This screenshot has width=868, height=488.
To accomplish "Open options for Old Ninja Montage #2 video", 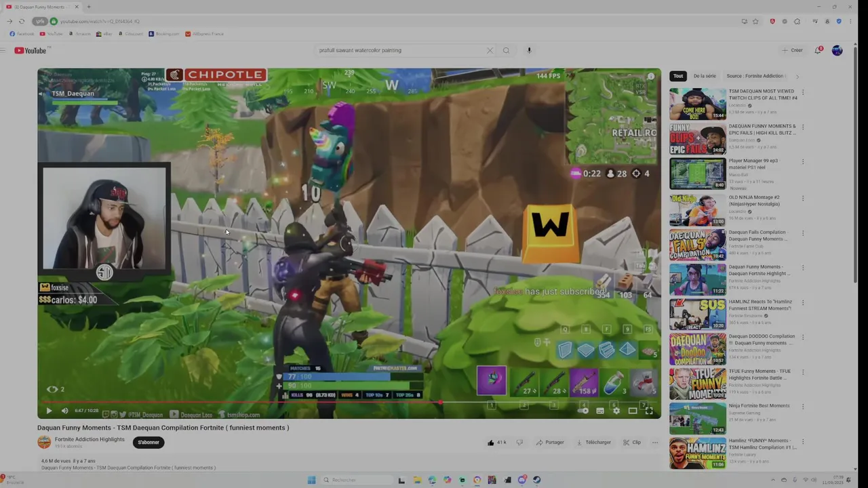I will pyautogui.click(x=803, y=199).
